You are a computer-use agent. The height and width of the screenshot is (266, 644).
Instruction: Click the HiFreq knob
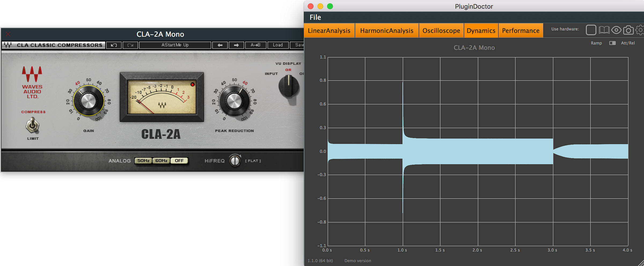pyautogui.click(x=235, y=160)
